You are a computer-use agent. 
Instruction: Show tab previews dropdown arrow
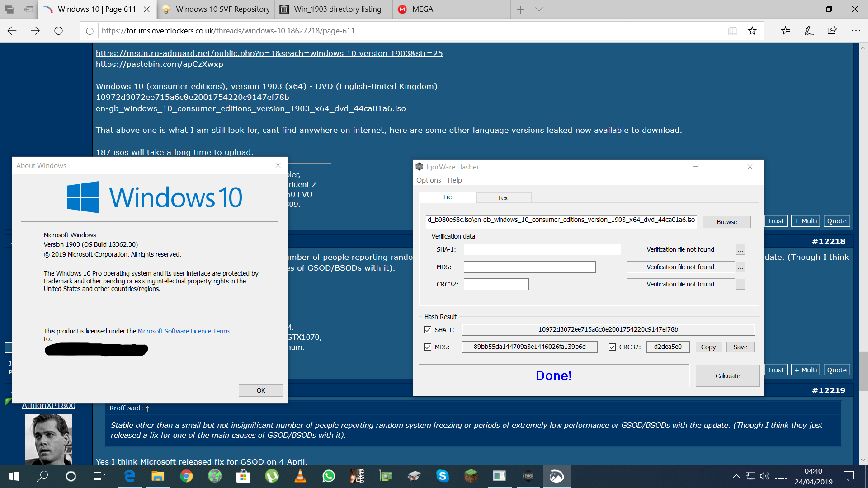pos(539,9)
